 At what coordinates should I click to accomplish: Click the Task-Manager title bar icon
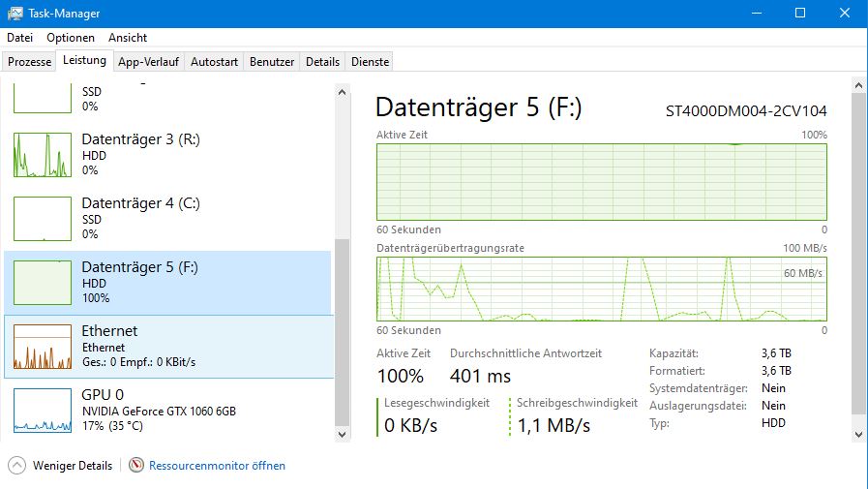[15, 14]
